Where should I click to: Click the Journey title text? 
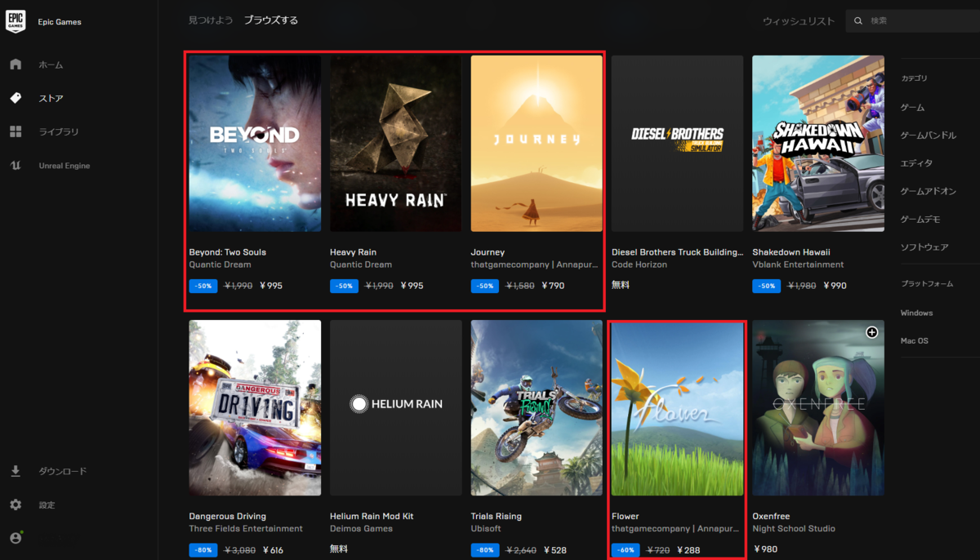click(488, 252)
